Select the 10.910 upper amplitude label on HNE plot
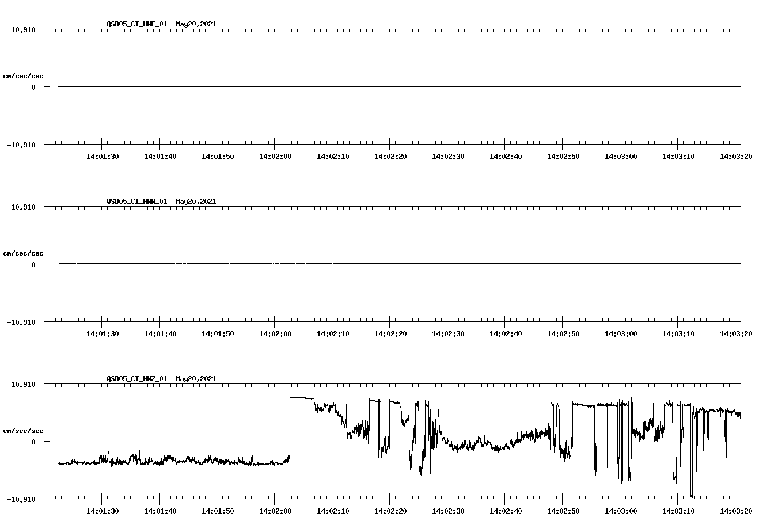Viewport: 782px width, 532px height. coord(22,29)
